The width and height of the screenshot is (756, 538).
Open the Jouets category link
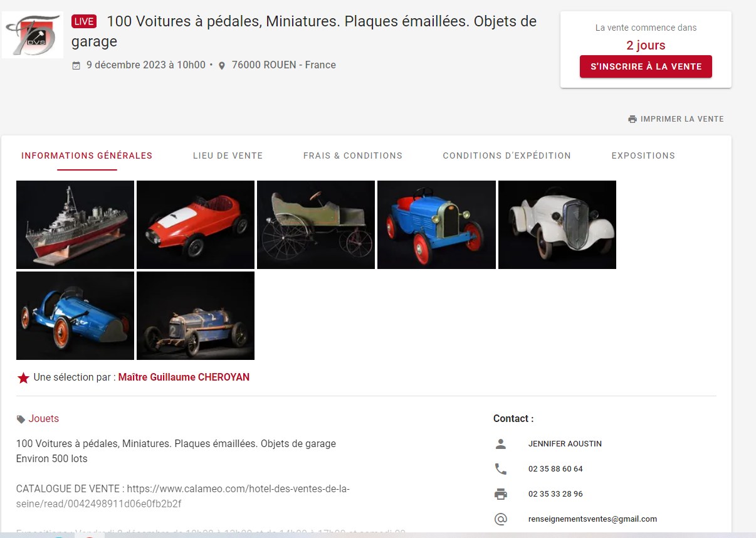[44, 419]
